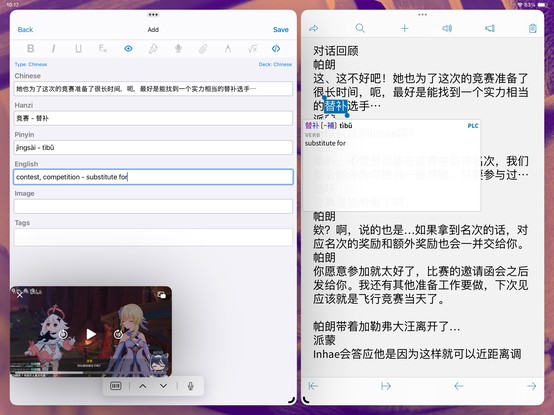Screen dimensions: 554x415
Task: Skip back in the PiP video
Action: pos(63,334)
